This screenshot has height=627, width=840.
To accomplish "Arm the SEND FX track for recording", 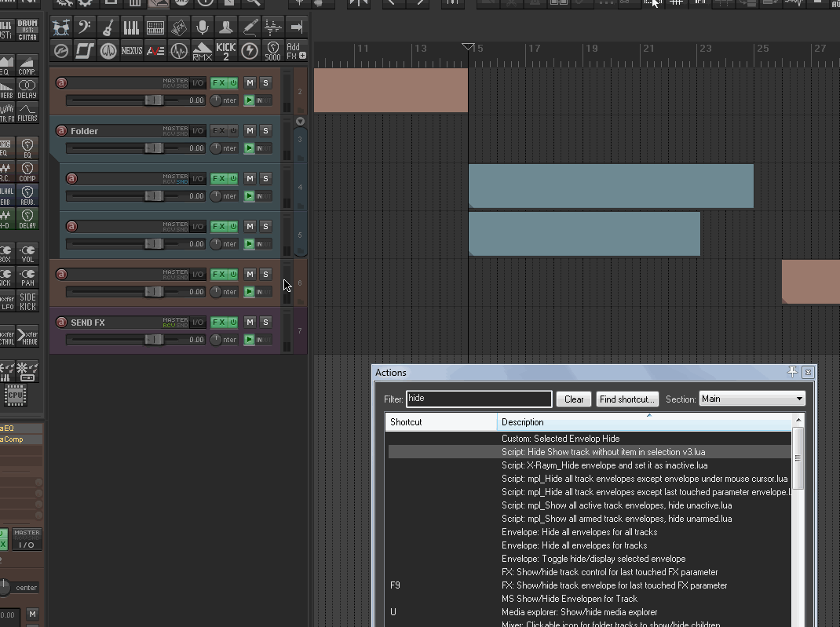I will coord(61,323).
